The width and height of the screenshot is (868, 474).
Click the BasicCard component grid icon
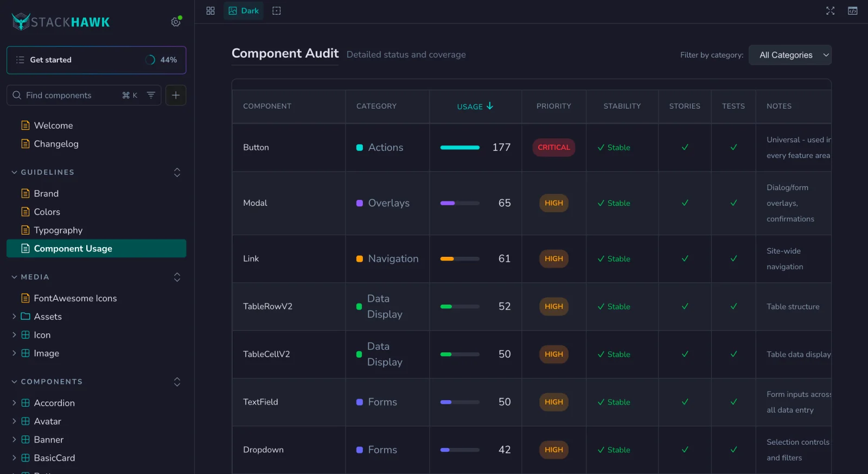(x=25, y=458)
